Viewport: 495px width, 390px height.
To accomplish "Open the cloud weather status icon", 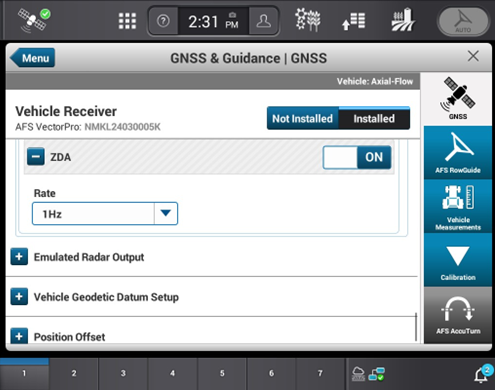I will [x=358, y=374].
